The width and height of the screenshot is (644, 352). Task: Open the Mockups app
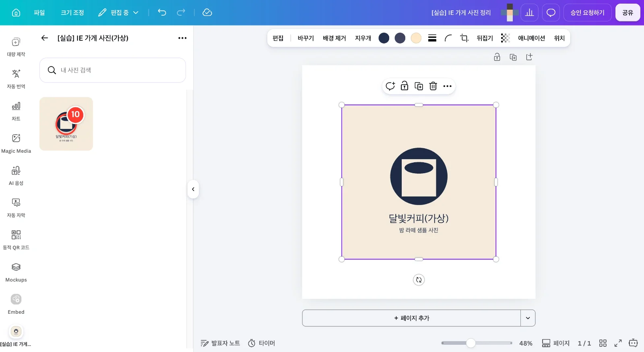click(x=16, y=272)
